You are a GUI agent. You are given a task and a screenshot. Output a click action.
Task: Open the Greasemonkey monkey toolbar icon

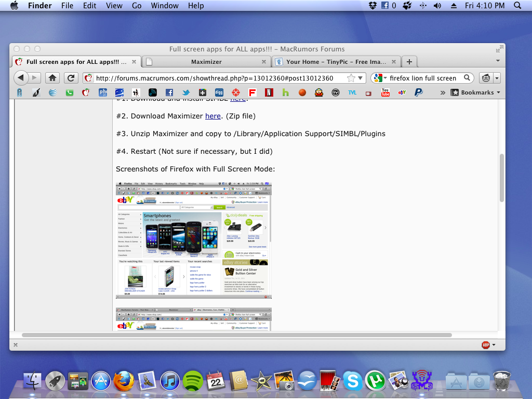point(486,78)
